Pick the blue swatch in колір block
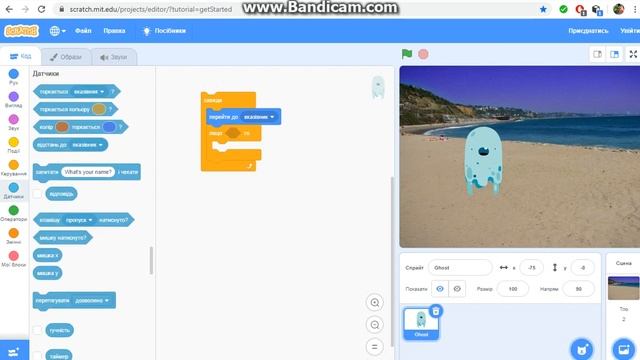 click(109, 127)
